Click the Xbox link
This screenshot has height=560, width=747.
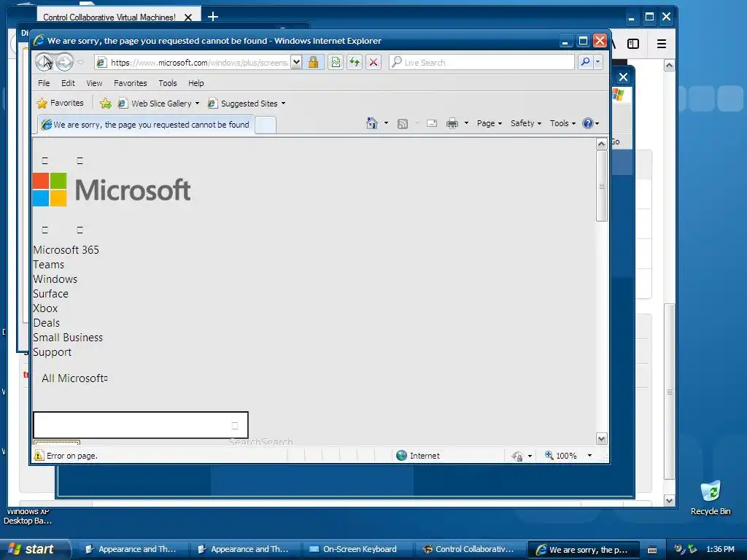point(45,308)
